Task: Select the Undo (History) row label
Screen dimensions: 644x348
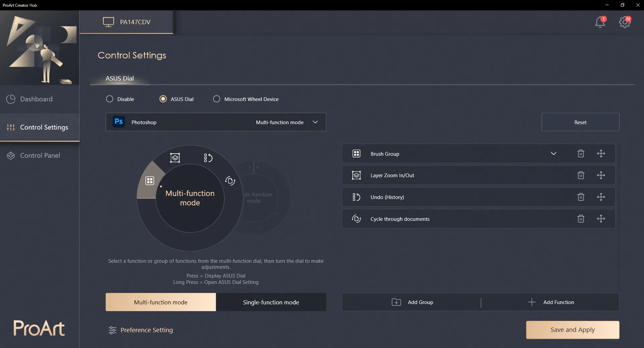Action: click(x=387, y=197)
